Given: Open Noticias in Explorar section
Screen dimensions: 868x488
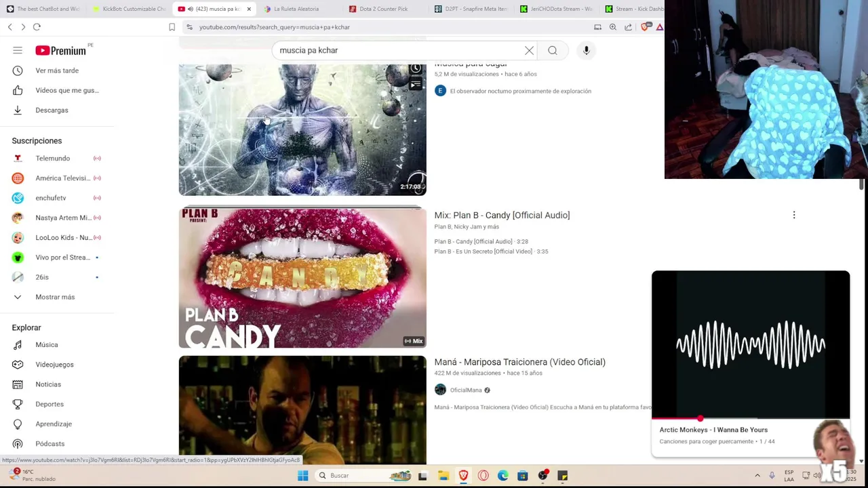Looking at the screenshot, I should point(48,384).
